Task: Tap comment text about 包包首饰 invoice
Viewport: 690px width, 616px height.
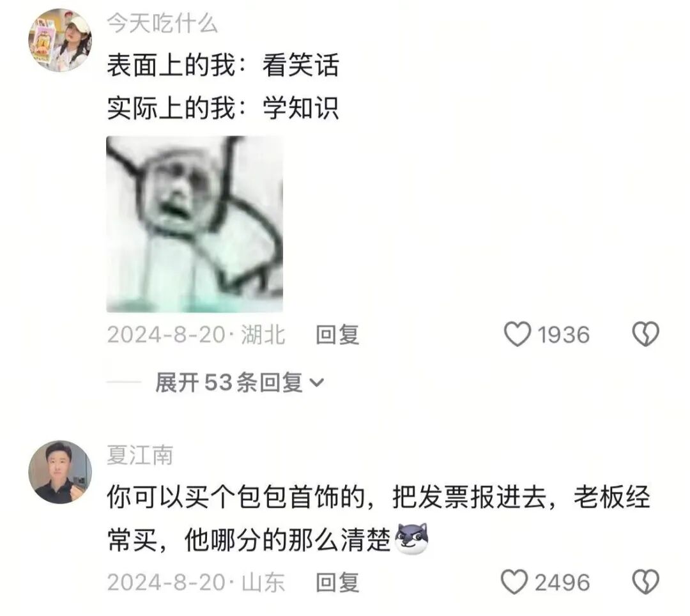Action: [378, 518]
